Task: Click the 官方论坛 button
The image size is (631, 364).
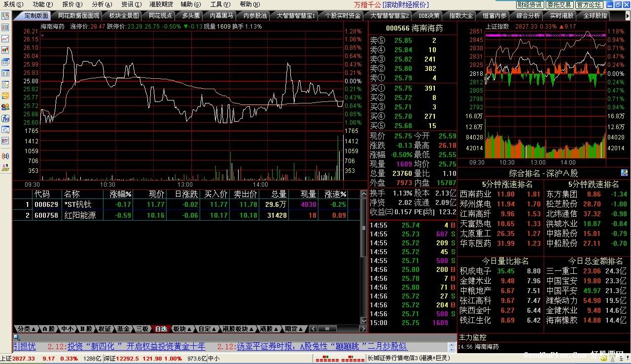Action: tap(589, 4)
